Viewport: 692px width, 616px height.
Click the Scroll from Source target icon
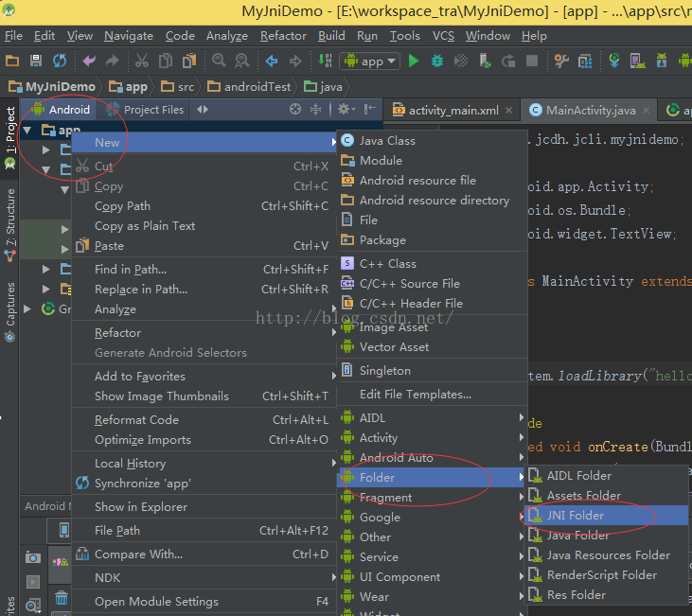click(x=295, y=109)
